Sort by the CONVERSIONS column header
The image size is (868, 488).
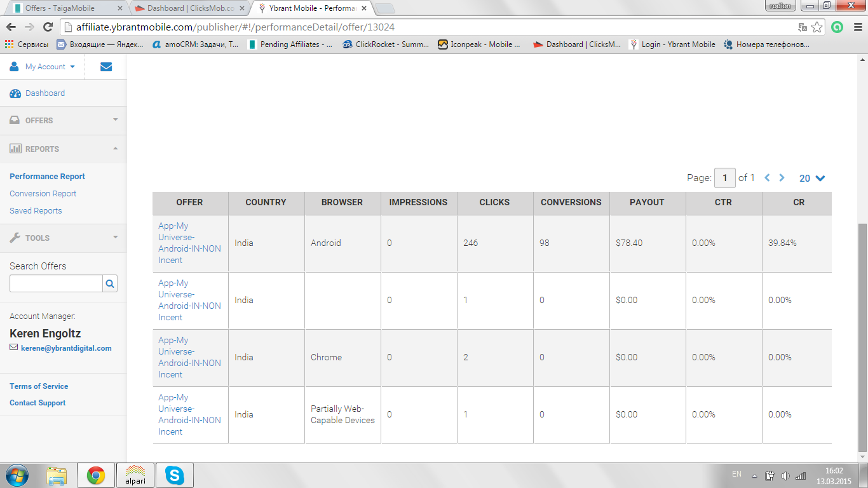(x=571, y=203)
